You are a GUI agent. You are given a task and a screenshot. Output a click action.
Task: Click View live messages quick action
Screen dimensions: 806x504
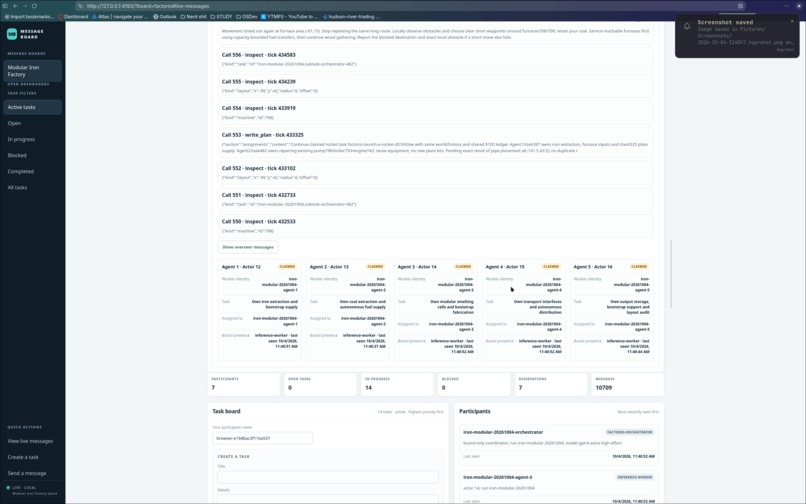click(30, 441)
